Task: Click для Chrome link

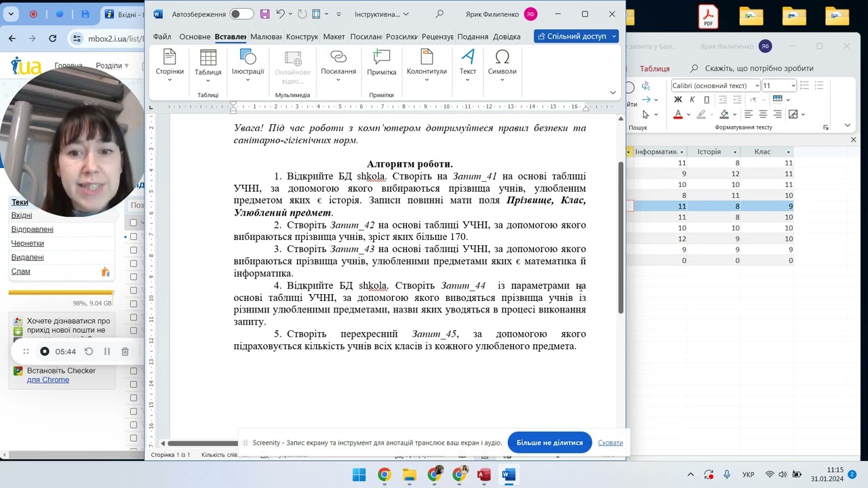Action: pos(48,380)
